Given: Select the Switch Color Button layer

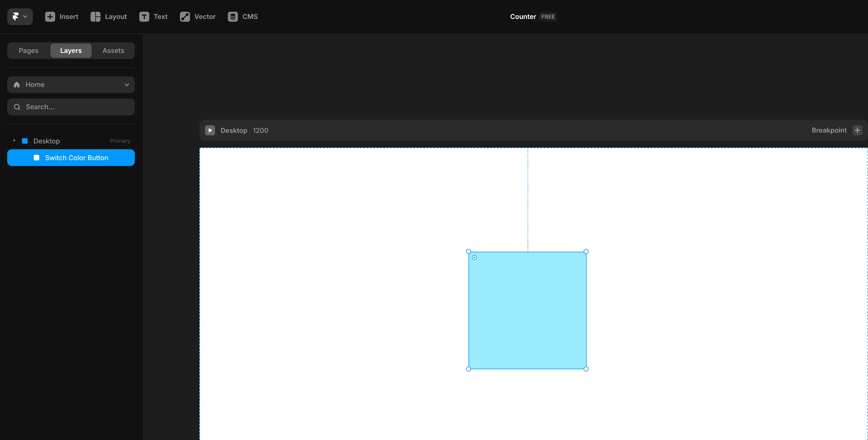Looking at the screenshot, I should pyautogui.click(x=71, y=158).
